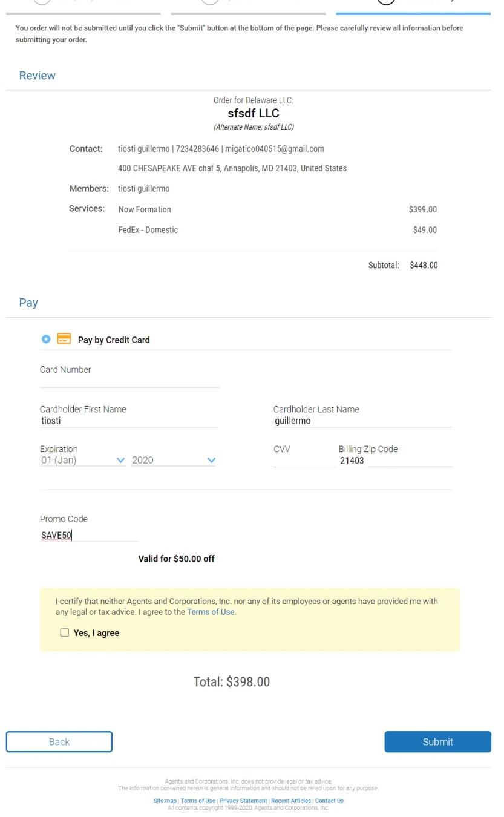Viewport: 504px width, 817px height.
Task: Select the Pay by Credit Card radio button
Action: [x=46, y=339]
